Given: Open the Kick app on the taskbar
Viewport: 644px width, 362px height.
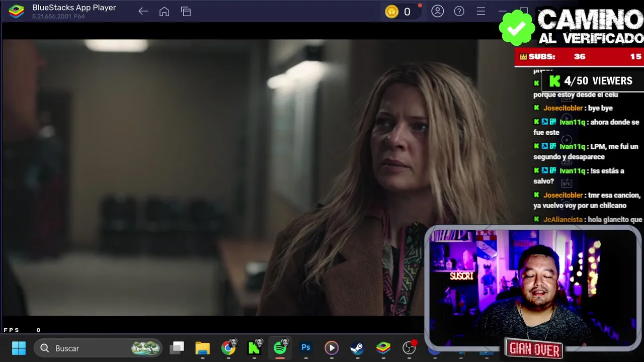Looking at the screenshot, I should [x=254, y=348].
